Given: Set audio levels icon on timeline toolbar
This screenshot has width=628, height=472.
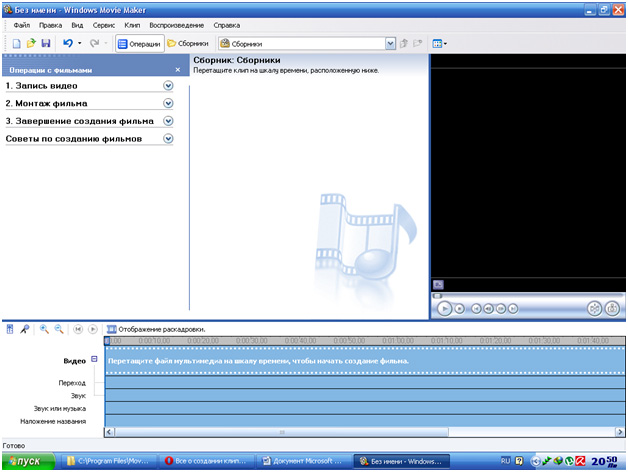Looking at the screenshot, I should 10,329.
